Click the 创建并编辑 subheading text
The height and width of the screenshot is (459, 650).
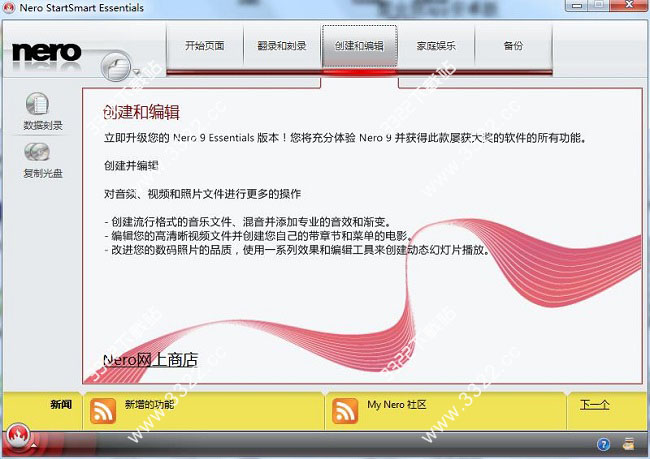pos(131,165)
